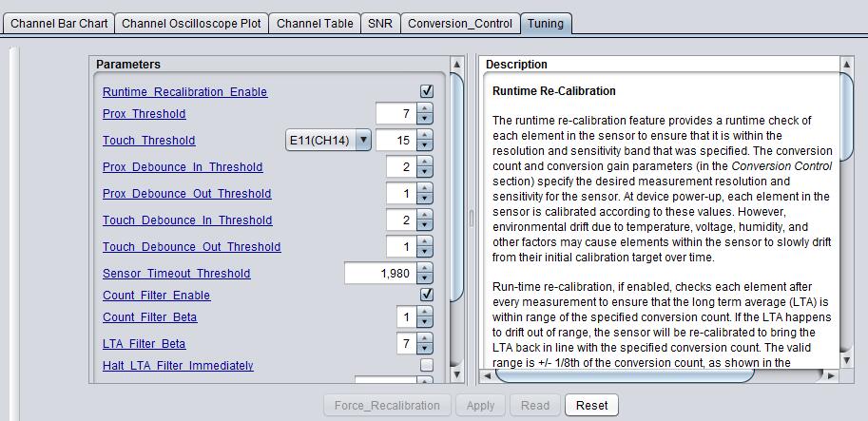Toggle the Count Filter Enable checkbox
The image size is (868, 421).
427,295
